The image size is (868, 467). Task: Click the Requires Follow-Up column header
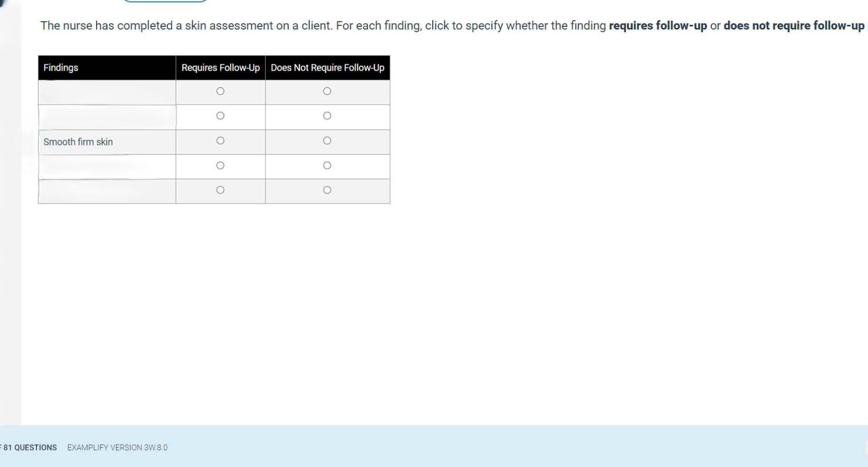click(221, 68)
